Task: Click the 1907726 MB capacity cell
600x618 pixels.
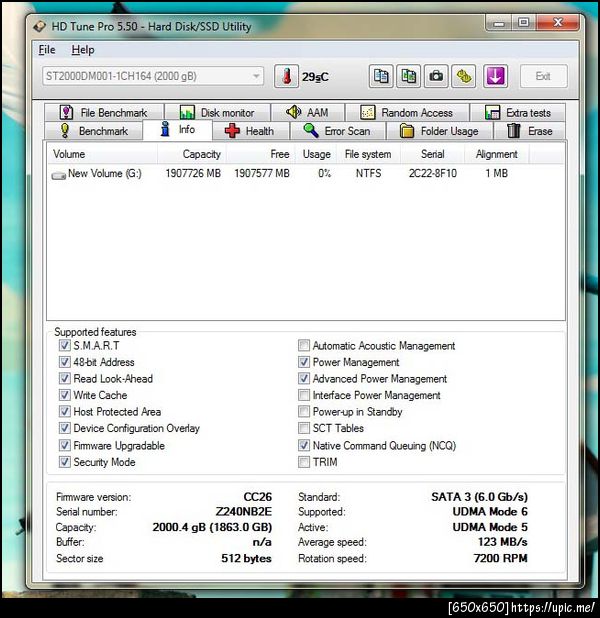Action: 193,173
